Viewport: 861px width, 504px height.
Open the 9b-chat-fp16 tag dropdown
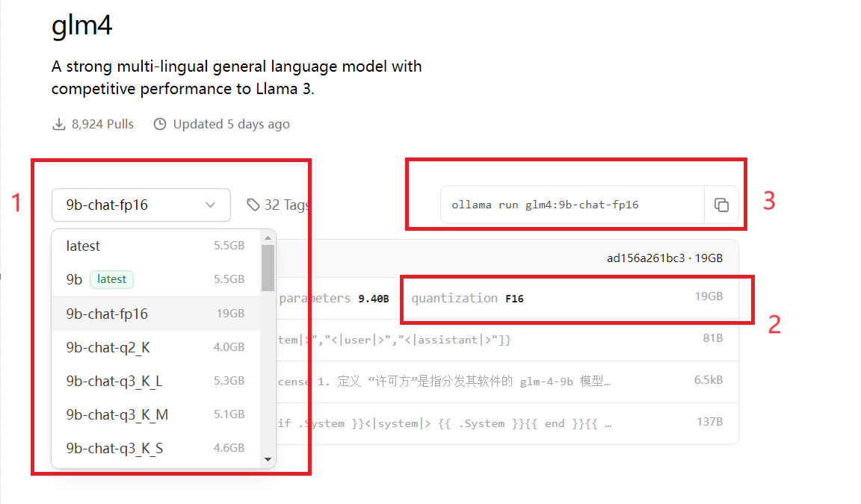click(x=141, y=205)
